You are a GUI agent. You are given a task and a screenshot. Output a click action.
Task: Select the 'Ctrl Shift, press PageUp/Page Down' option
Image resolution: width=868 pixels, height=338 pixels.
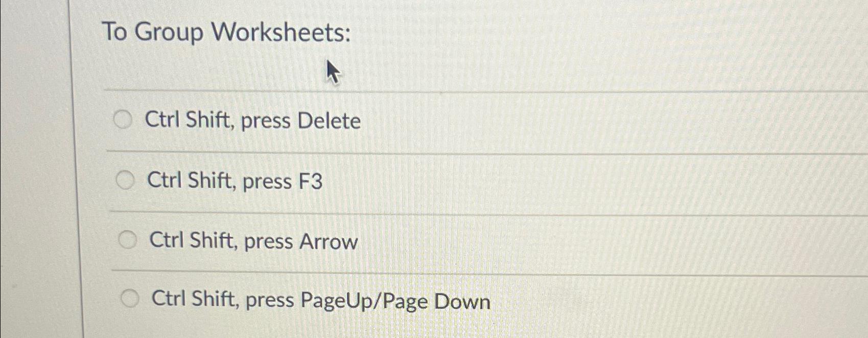click(131, 299)
